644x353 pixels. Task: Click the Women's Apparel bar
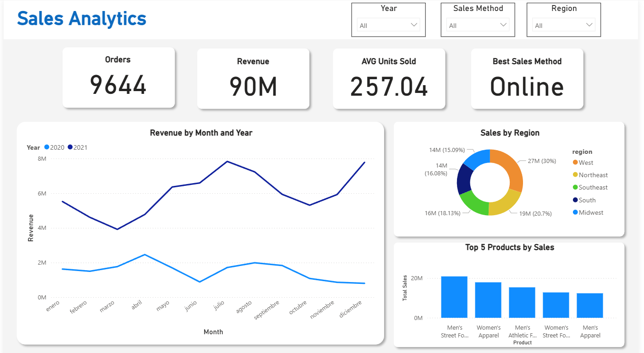[x=488, y=300]
